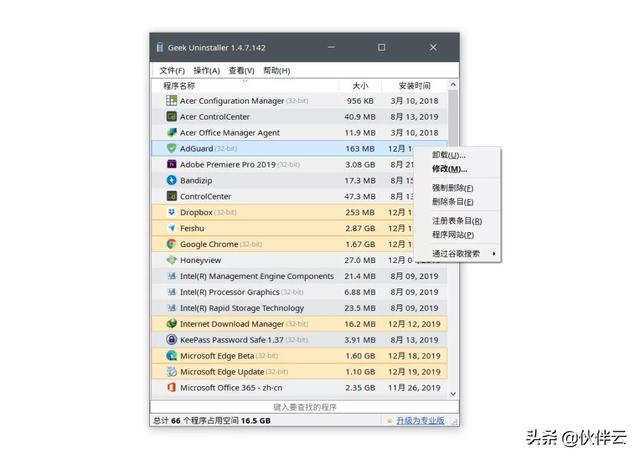Screen dimensions: 640x459
Task: Click the Acer Configuration Manager icon
Action: pyautogui.click(x=171, y=100)
